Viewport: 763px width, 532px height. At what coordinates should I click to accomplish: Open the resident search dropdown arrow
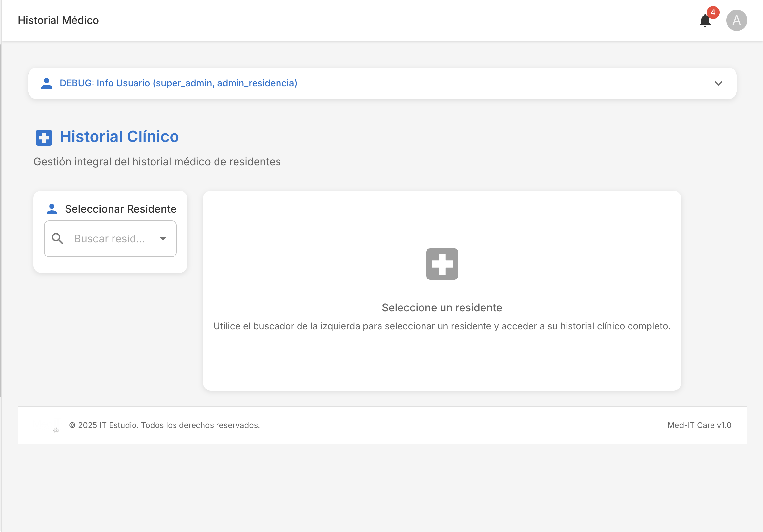(x=163, y=239)
